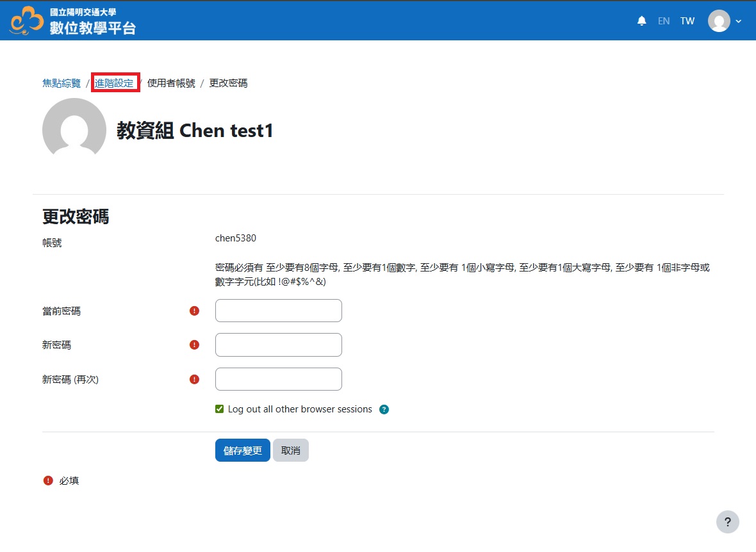Image resolution: width=756 pixels, height=552 pixels.
Task: Switch language to EN
Action: (664, 21)
